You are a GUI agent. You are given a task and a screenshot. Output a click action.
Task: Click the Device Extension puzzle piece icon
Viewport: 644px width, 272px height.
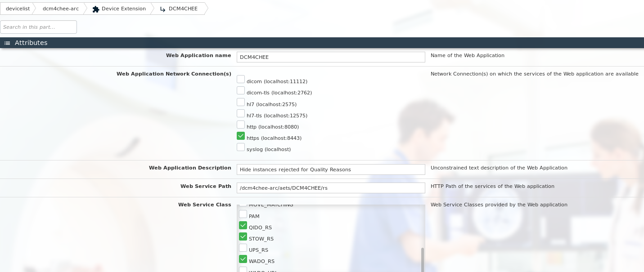tap(96, 9)
